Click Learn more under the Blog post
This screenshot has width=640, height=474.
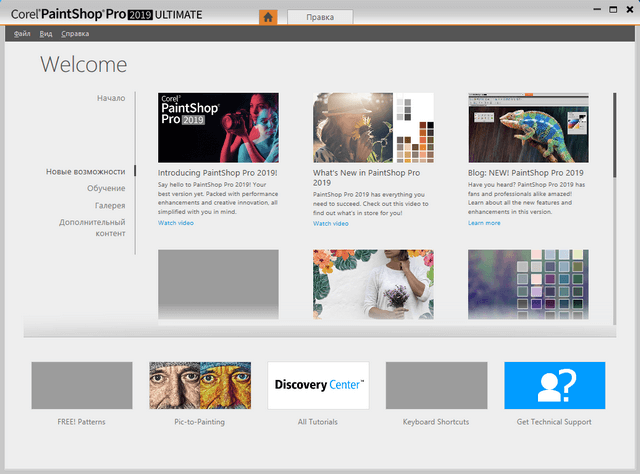coord(484,223)
